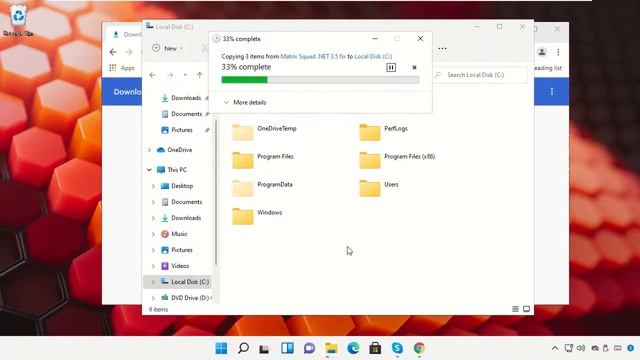Click the Search Local Disk (C:) field
The image size is (640, 360).
480,75
